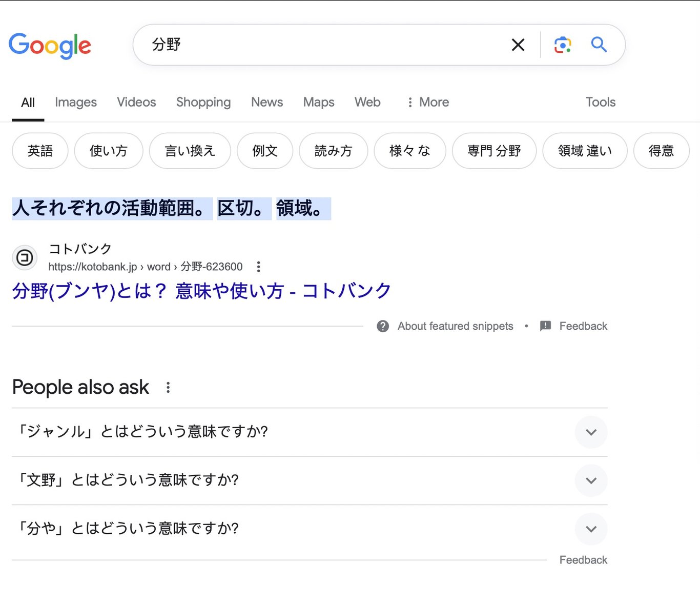Expand the 「ジャンル」 question
This screenshot has width=700, height=603.
[310, 432]
